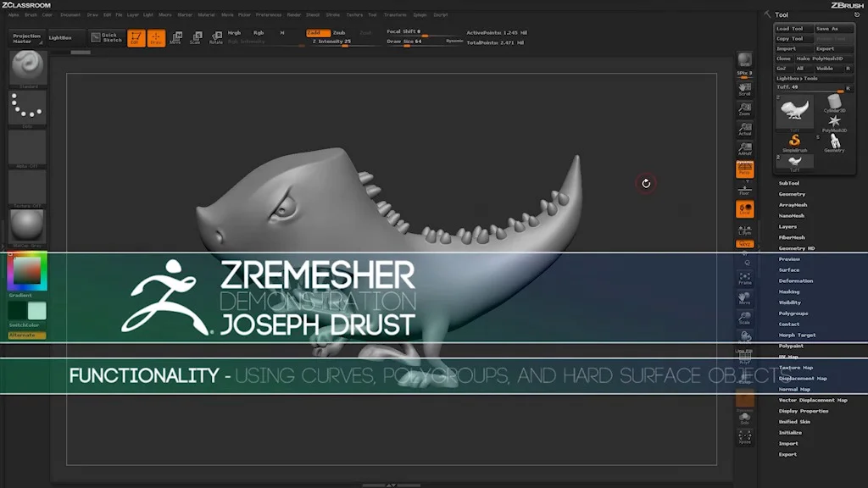Image resolution: width=868 pixels, height=488 pixels.
Task: Click the Copy Tool button
Action: 793,39
